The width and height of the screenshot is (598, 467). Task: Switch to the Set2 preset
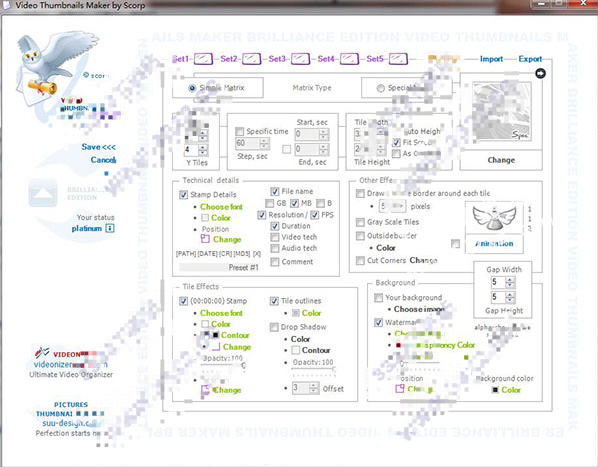229,59
